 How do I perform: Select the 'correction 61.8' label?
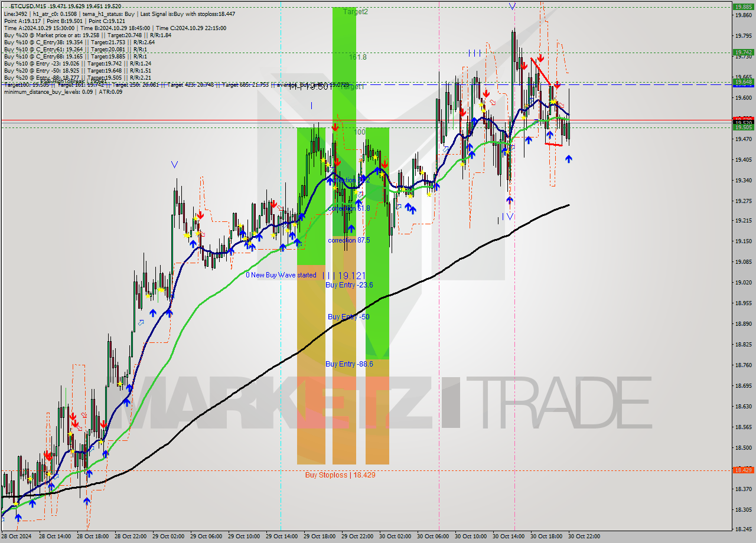(349, 208)
